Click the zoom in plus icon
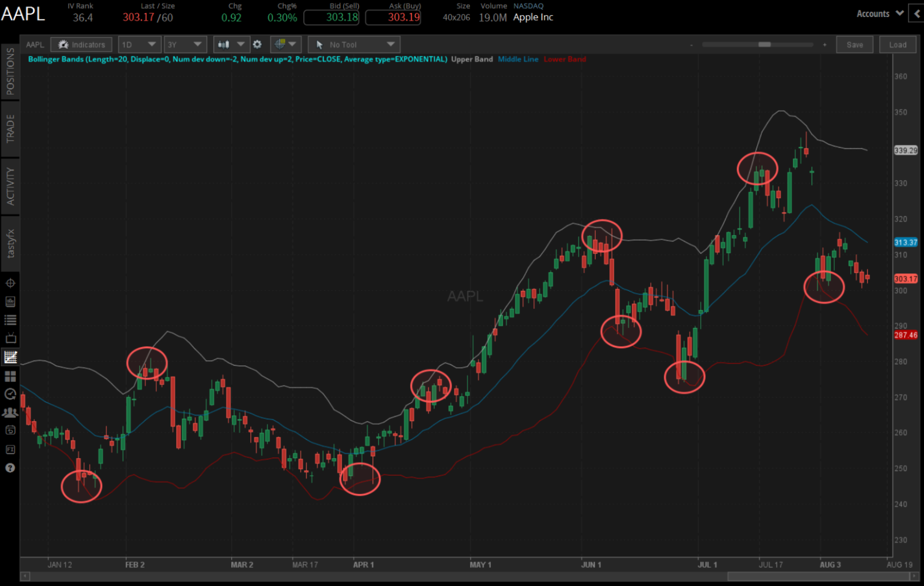The width and height of the screenshot is (924, 586). tap(824, 44)
